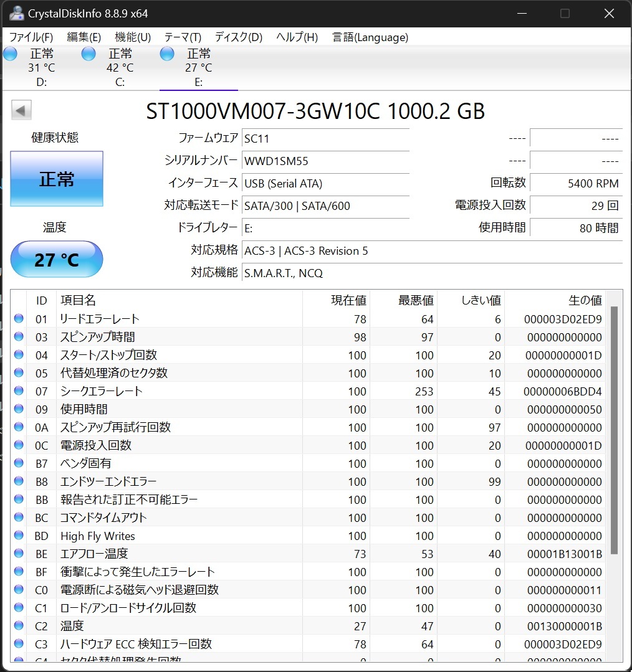Click the status indicator next to スピンアップ時間

(x=18, y=336)
